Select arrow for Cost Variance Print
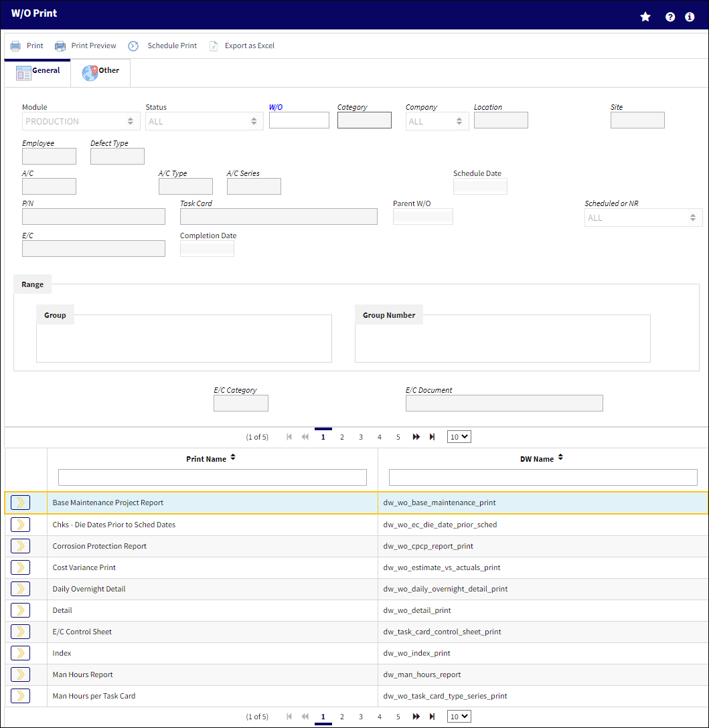The height and width of the screenshot is (728, 709). 21,567
